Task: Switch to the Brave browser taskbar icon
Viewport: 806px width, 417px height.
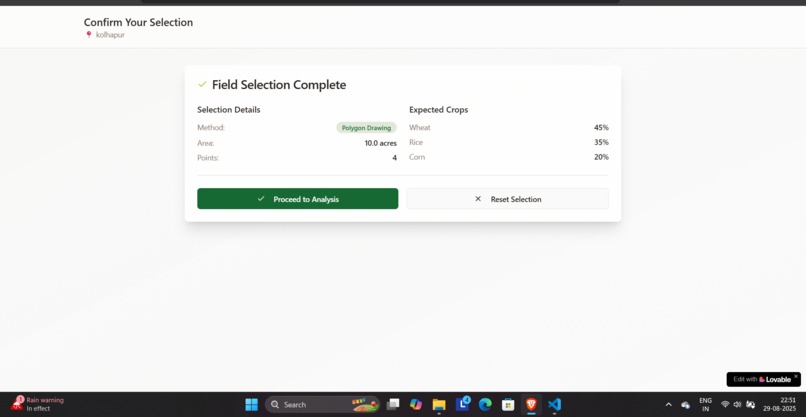Action: click(532, 405)
